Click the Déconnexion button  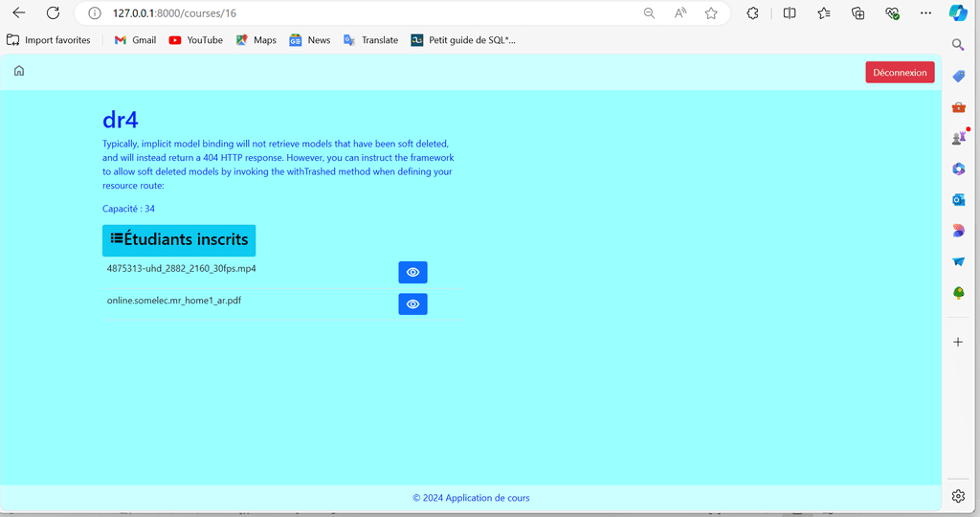[x=900, y=73]
